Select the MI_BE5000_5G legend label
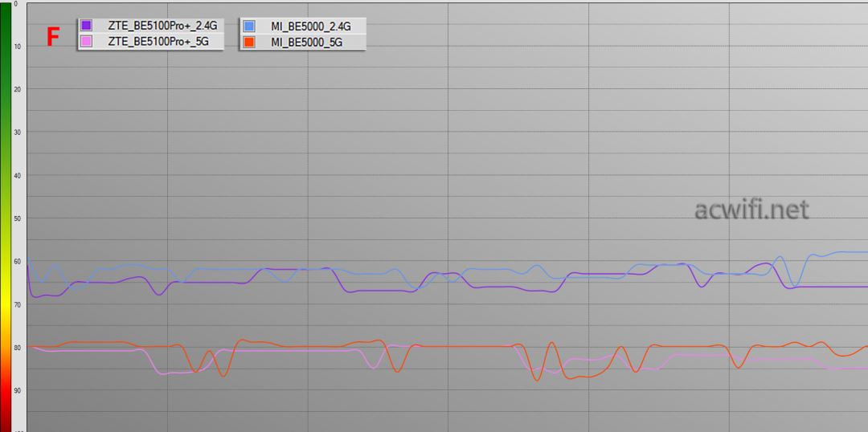868x432 pixels. (x=307, y=42)
